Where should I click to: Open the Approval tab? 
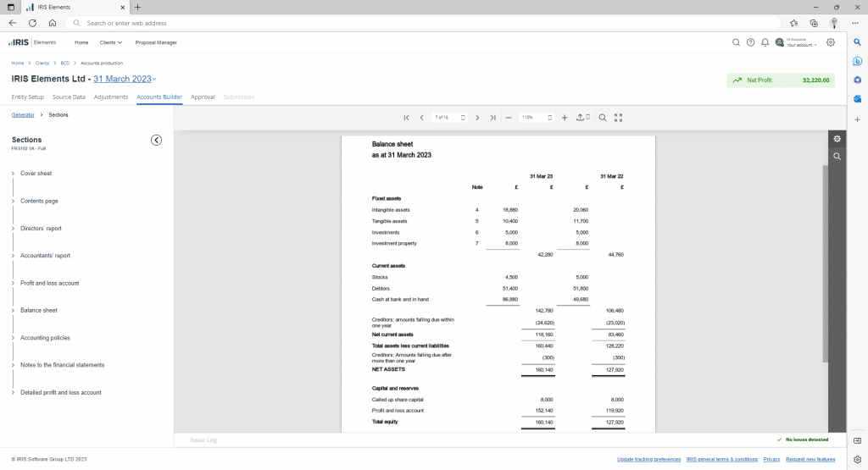203,97
